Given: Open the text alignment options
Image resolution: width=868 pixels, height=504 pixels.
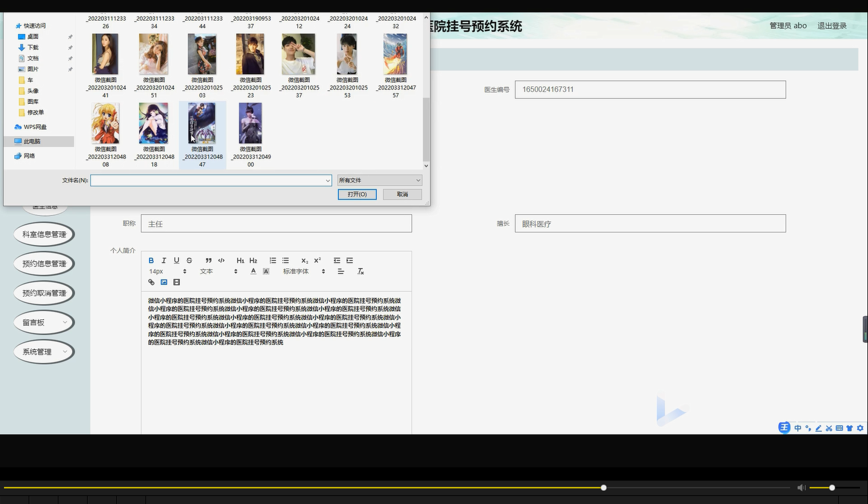Looking at the screenshot, I should click(341, 271).
